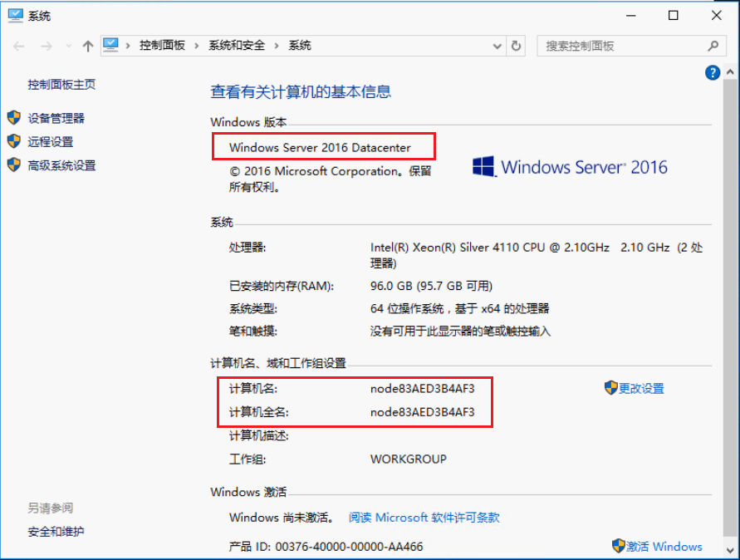Screen dimensions: 740x560
Task: Open address bar history dropdown
Action: click(497, 47)
